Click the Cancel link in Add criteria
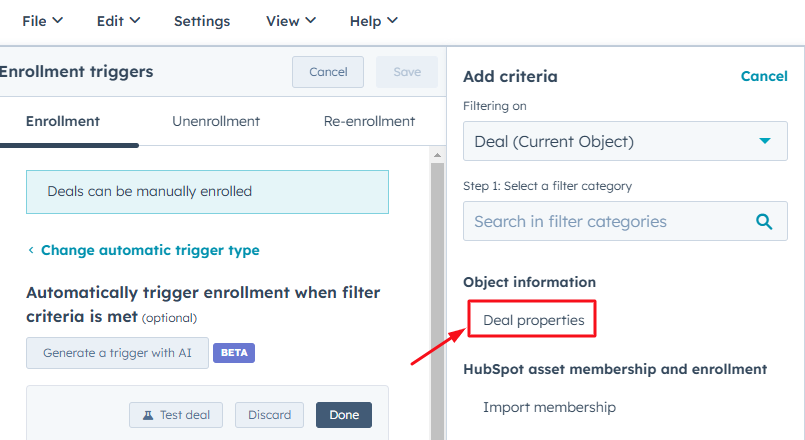 coord(764,76)
